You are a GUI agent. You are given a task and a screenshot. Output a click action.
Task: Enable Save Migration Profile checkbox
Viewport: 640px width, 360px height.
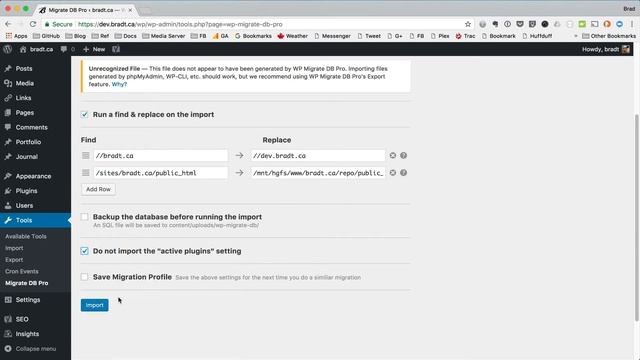point(84,277)
